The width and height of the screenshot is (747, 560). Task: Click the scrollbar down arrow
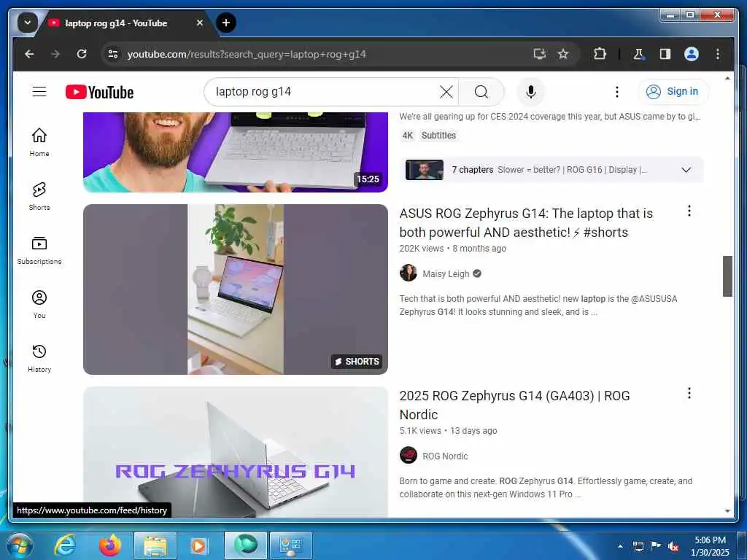(x=727, y=511)
